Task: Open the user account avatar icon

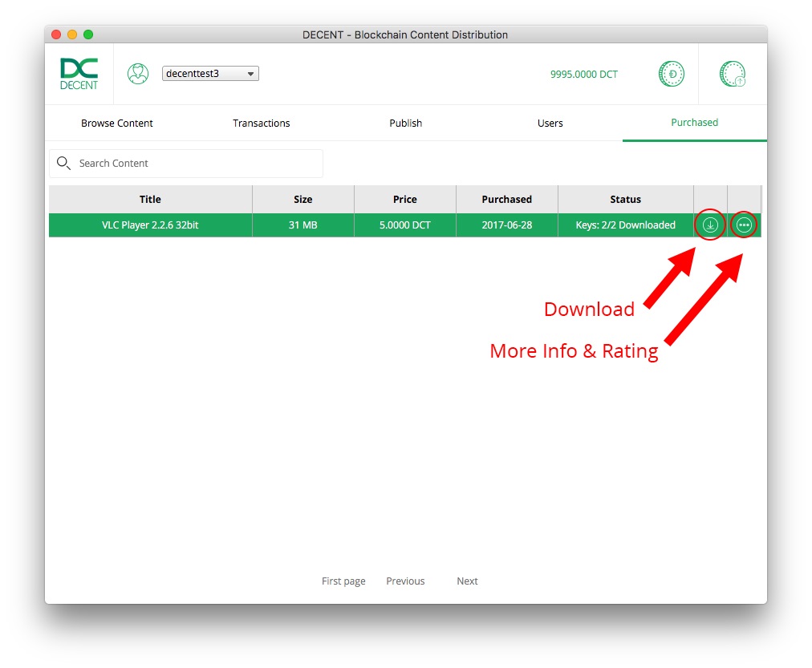Action: pyautogui.click(x=138, y=74)
